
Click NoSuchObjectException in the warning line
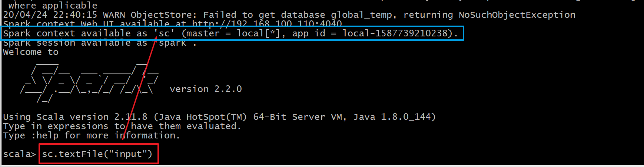(x=517, y=15)
